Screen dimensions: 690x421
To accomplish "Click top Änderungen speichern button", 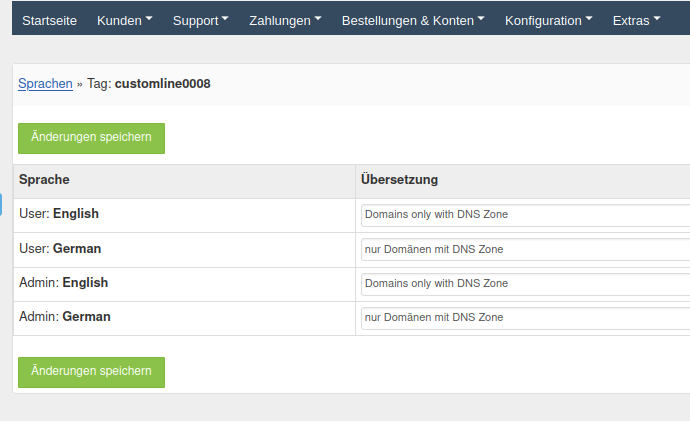I will coord(91,138).
